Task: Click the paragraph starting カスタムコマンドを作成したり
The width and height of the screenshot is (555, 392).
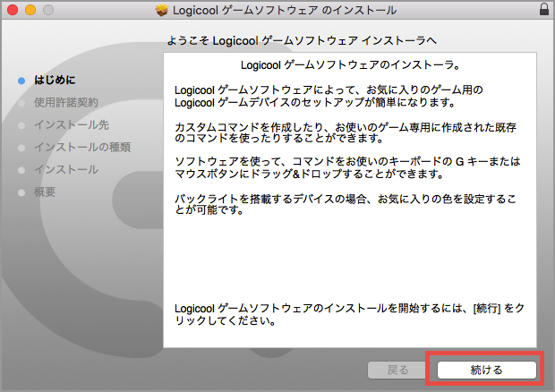Action: click(x=346, y=132)
